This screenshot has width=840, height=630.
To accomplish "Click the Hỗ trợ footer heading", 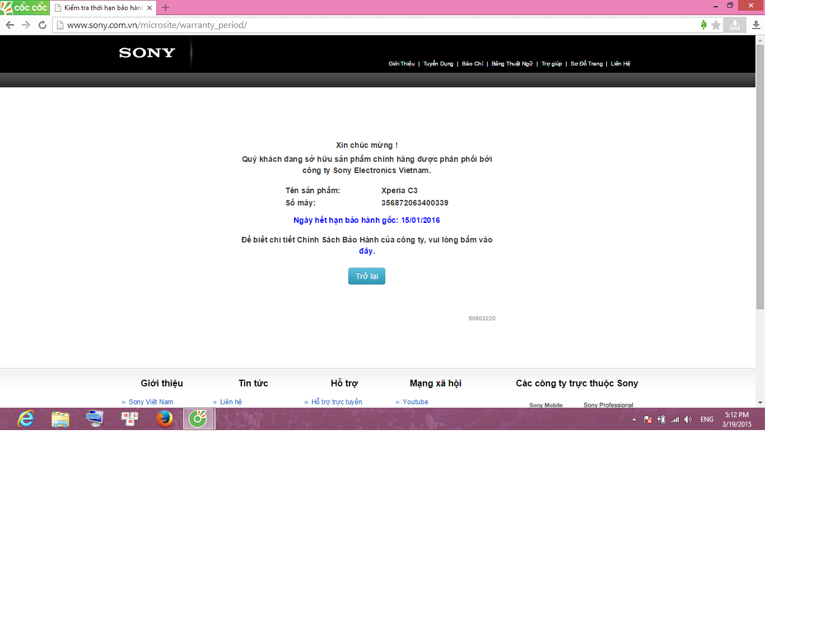I will tap(344, 384).
